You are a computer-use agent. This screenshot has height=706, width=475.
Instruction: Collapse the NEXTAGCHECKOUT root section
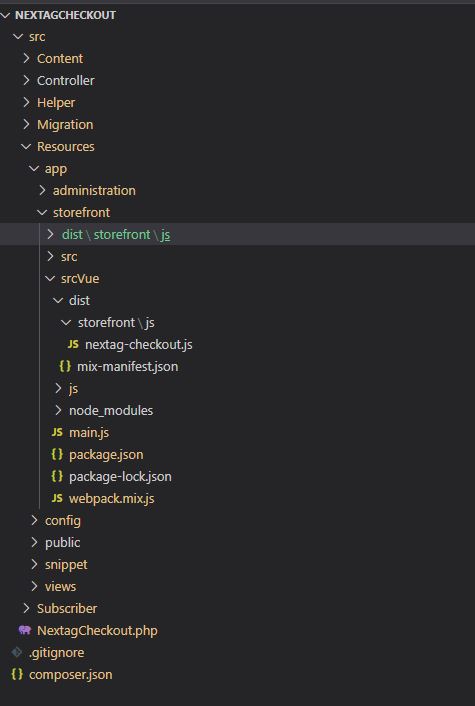point(5,15)
